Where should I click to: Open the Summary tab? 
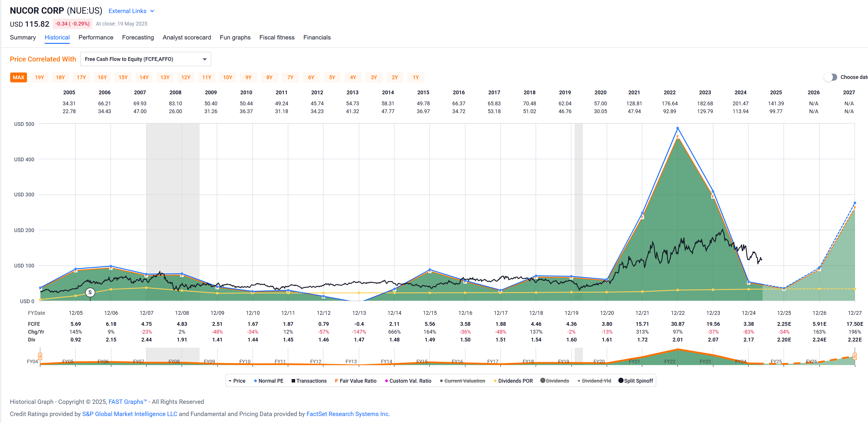tap(23, 37)
